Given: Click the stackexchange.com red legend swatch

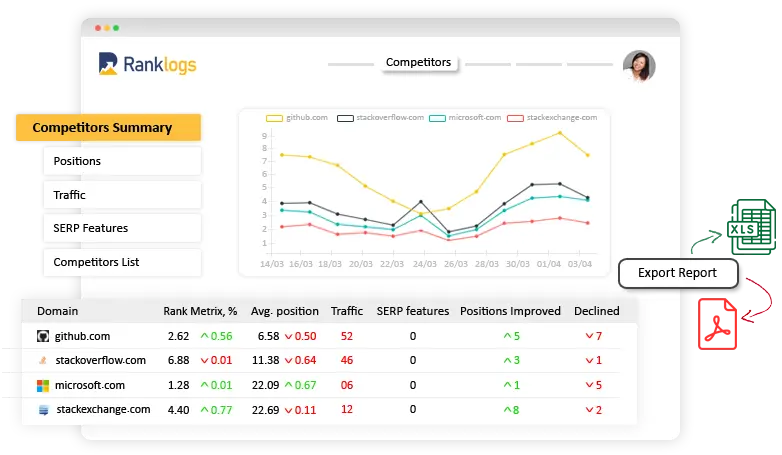Looking at the screenshot, I should (x=515, y=118).
